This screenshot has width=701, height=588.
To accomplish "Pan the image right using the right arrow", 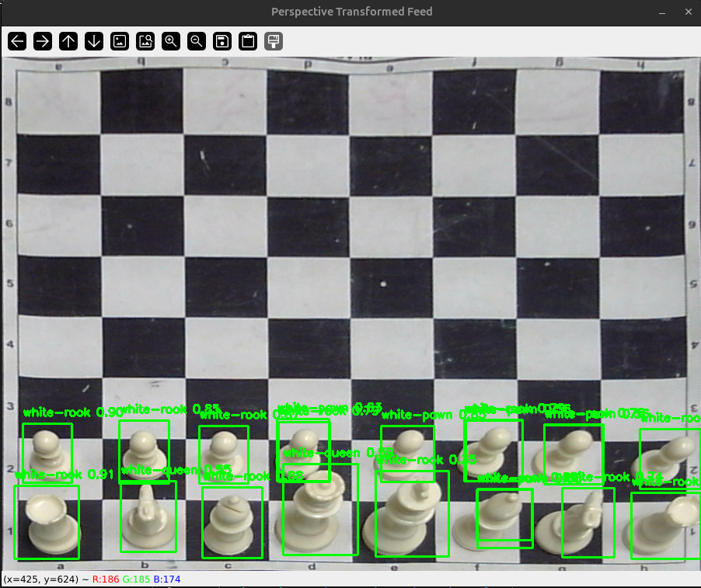I will click(x=42, y=41).
